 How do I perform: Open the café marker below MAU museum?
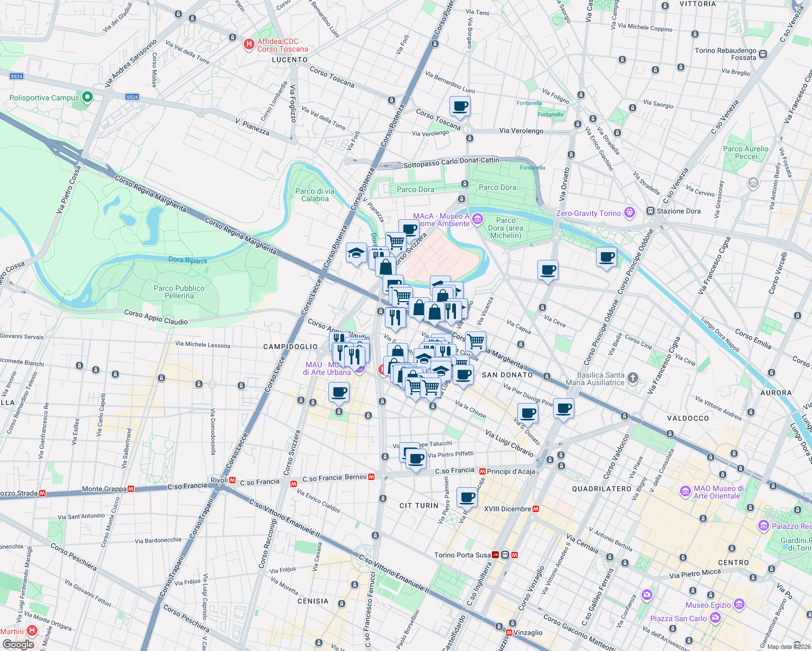339,392
